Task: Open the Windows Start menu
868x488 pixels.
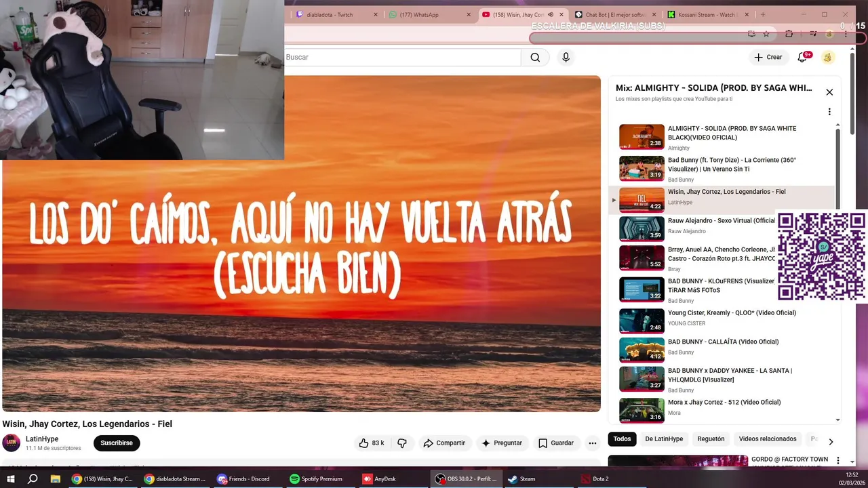Action: [x=10, y=479]
